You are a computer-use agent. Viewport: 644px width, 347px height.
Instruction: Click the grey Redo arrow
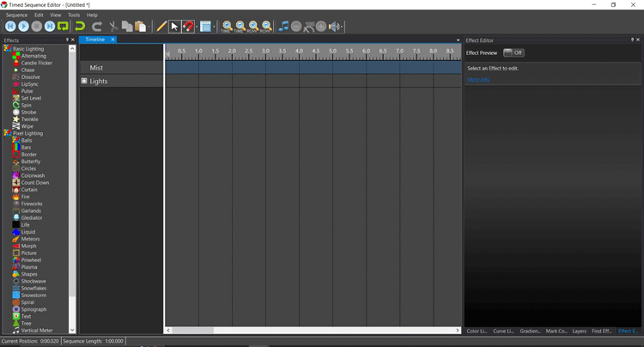pos(97,27)
